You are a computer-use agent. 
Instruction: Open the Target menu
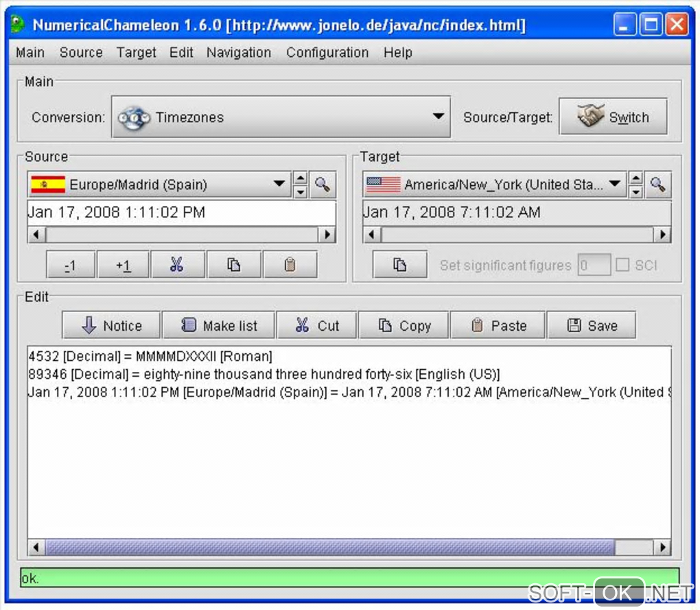(136, 52)
